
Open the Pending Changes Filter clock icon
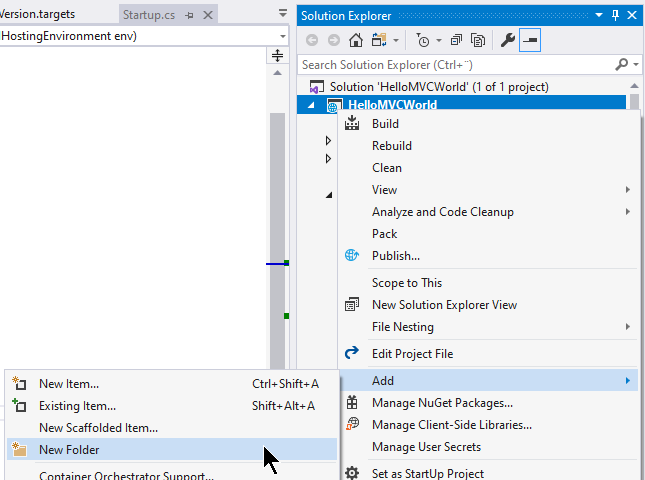(x=422, y=40)
